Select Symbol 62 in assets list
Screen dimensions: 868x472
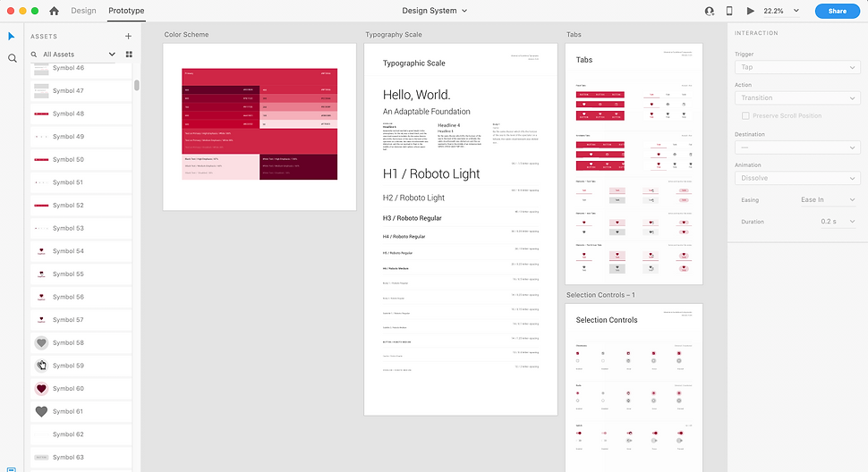[x=81, y=434]
